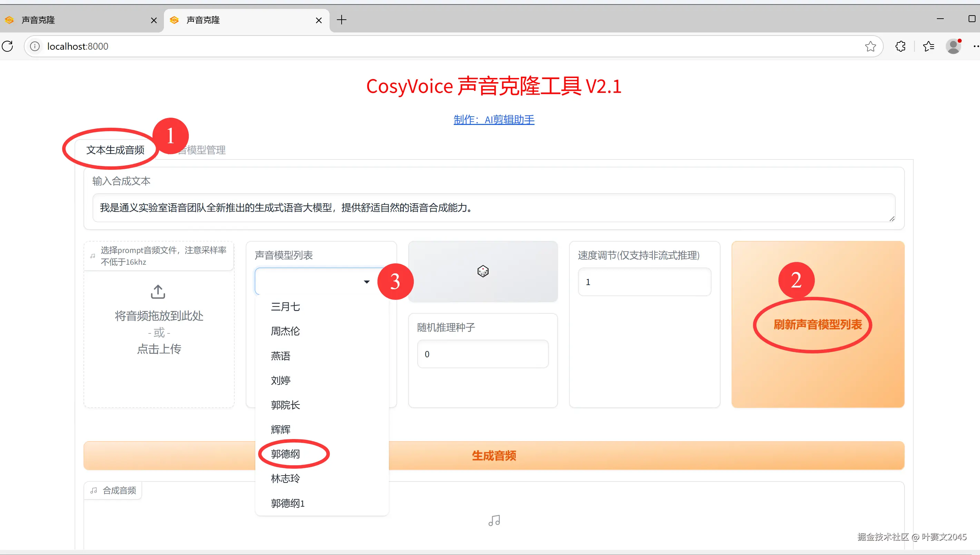
Task: Open the 制作：AI剪辑助手 link
Action: point(494,120)
